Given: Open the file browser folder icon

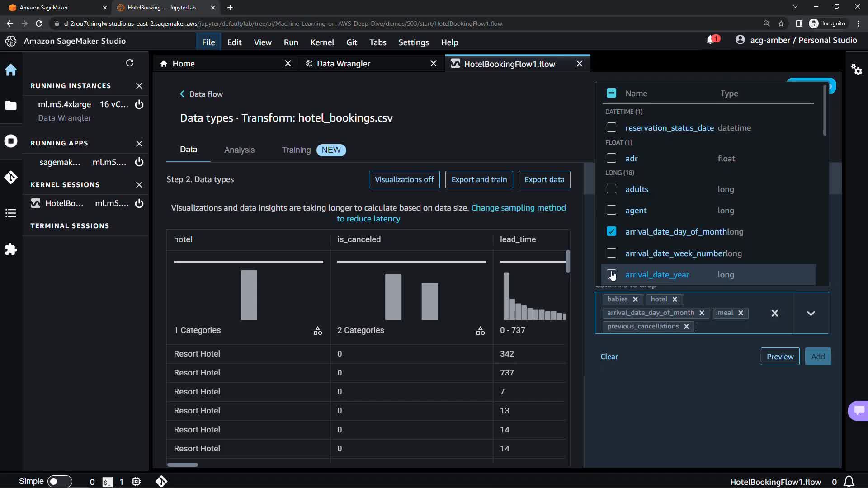Looking at the screenshot, I should pos(11,106).
